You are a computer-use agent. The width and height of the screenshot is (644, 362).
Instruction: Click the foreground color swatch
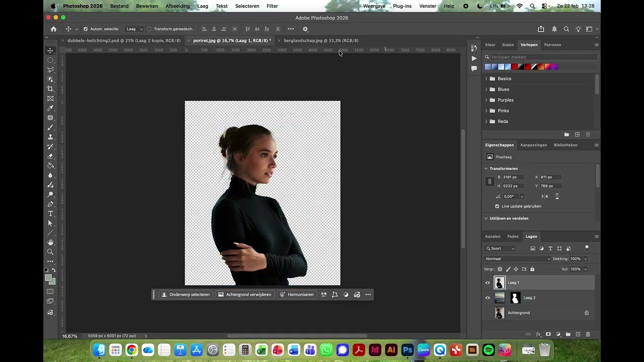[48, 278]
